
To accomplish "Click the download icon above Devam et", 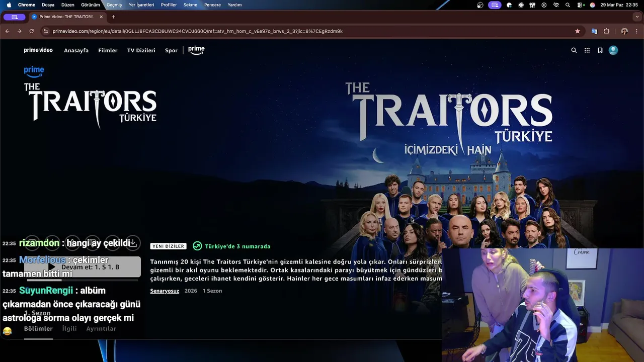I will [x=133, y=243].
